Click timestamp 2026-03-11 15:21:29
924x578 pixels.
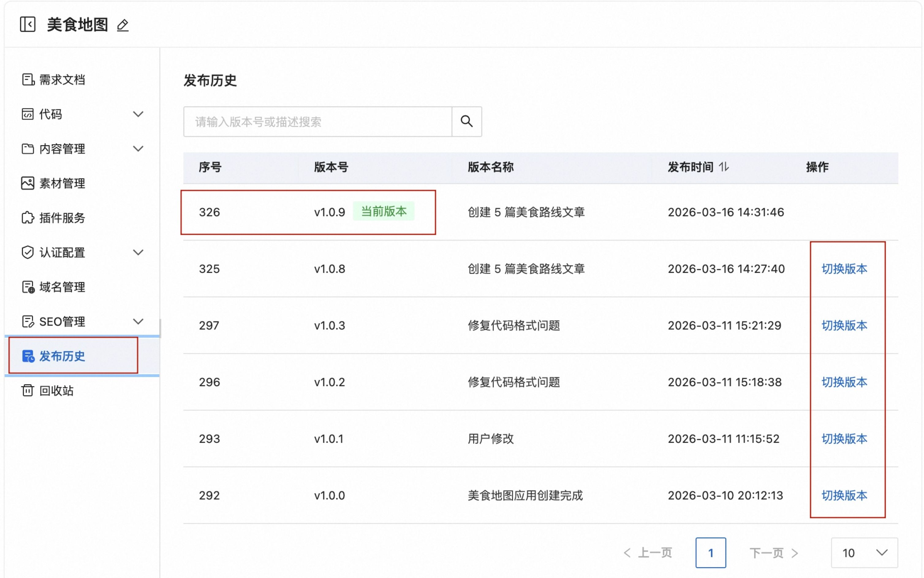pyautogui.click(x=724, y=325)
